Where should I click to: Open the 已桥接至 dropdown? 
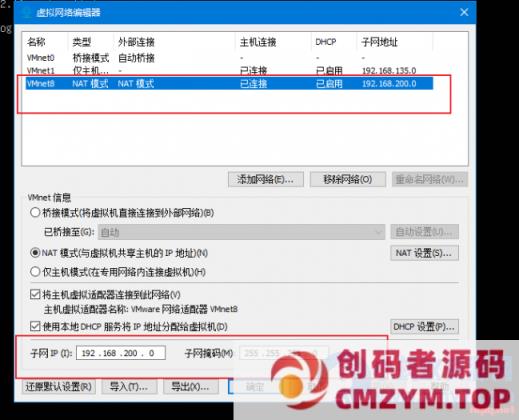(241, 232)
